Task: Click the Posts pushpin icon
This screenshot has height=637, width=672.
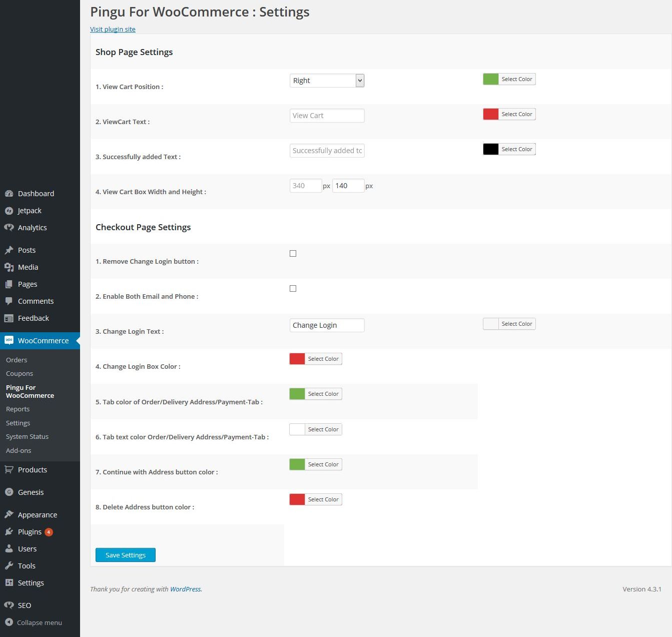Action: pyautogui.click(x=9, y=250)
